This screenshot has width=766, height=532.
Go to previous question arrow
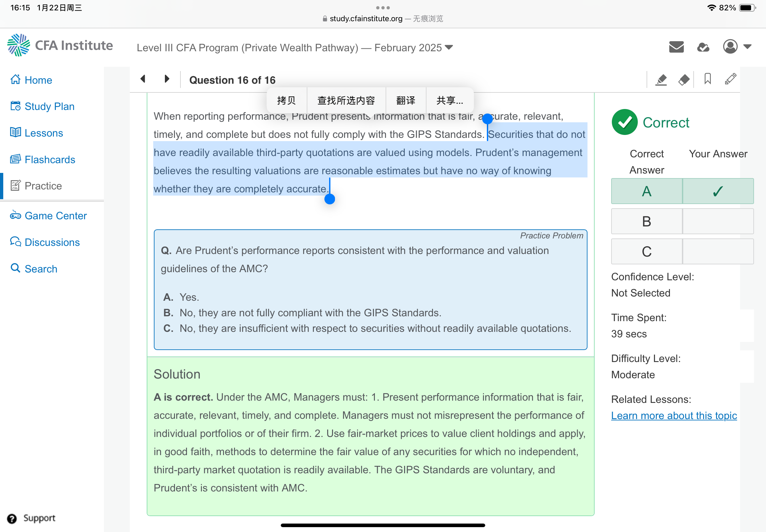143,79
